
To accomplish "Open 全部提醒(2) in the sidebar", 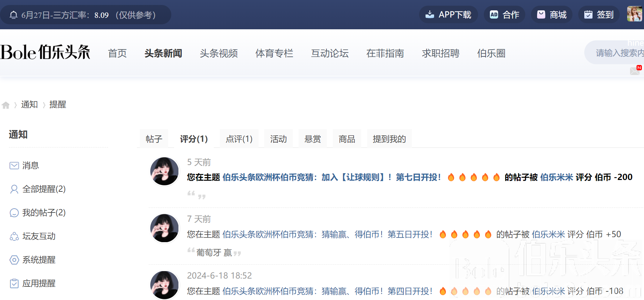I will coord(44,189).
